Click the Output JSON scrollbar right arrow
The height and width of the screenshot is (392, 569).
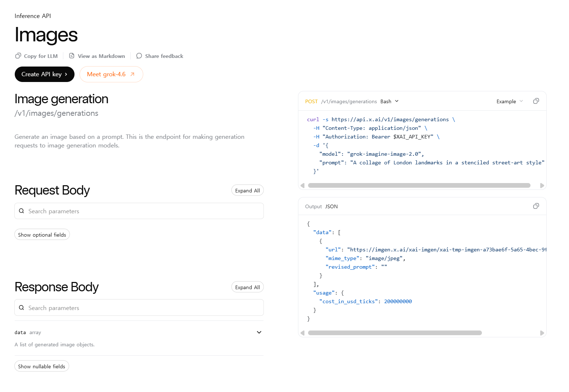[x=542, y=333]
